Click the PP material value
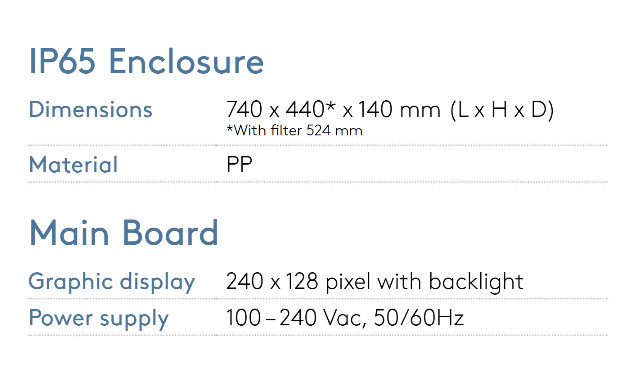Screen dimensions: 643x371 [x=239, y=164]
